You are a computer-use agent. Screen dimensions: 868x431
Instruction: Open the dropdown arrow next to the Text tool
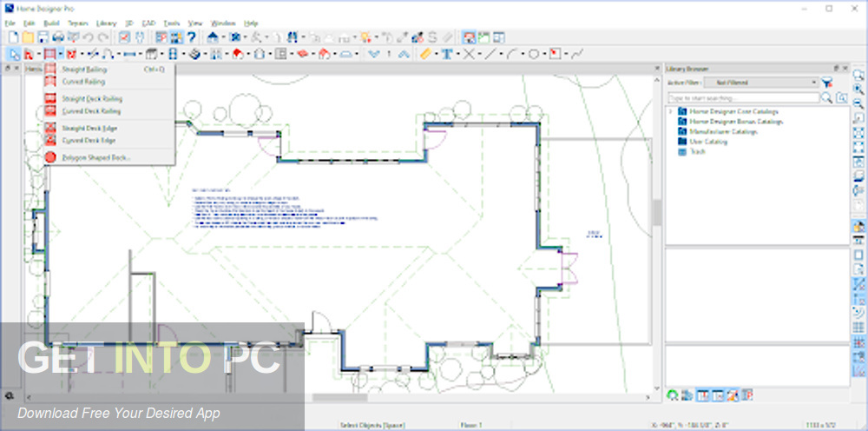pyautogui.click(x=457, y=54)
